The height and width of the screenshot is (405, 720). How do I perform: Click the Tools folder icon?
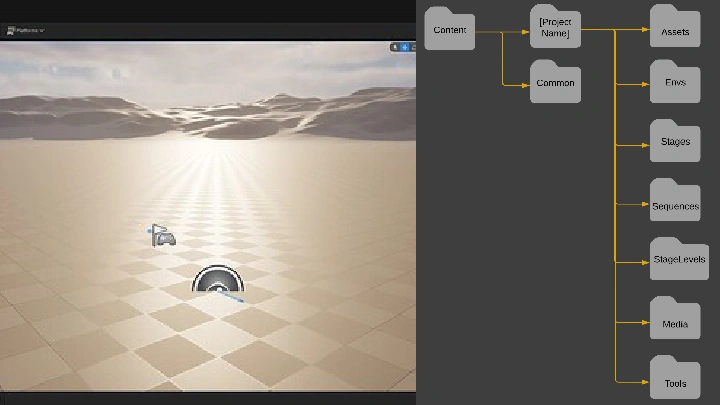(675, 381)
